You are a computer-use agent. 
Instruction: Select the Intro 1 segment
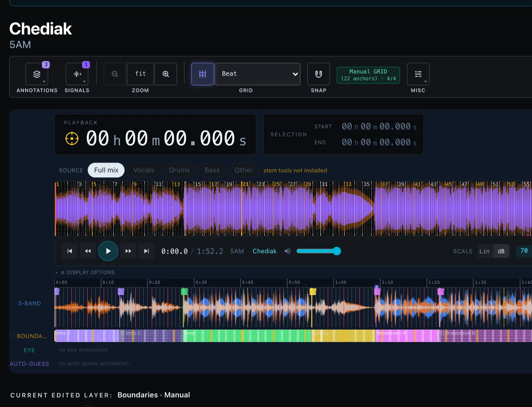87,336
